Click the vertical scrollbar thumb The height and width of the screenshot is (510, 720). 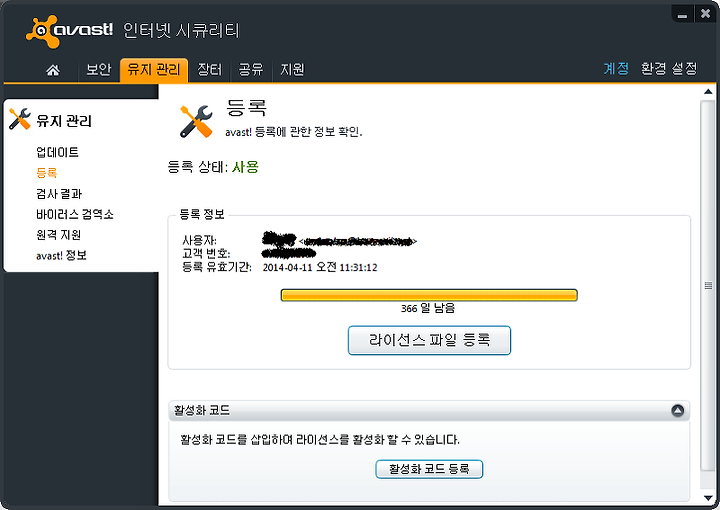(x=708, y=286)
